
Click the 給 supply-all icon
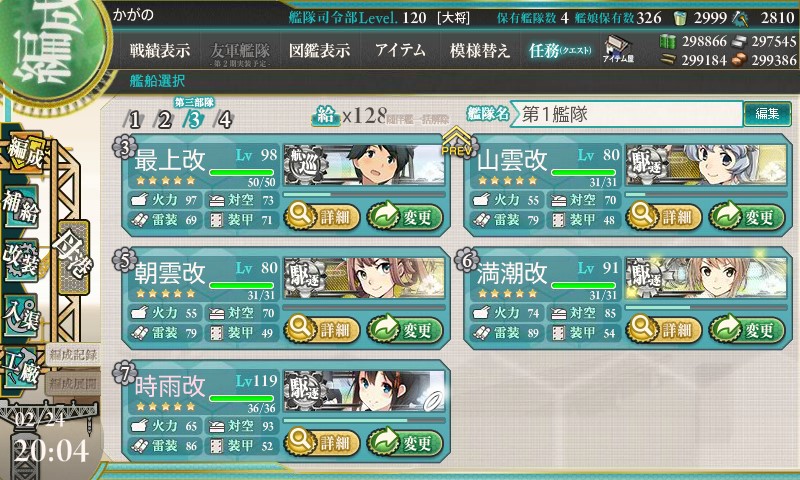point(325,116)
